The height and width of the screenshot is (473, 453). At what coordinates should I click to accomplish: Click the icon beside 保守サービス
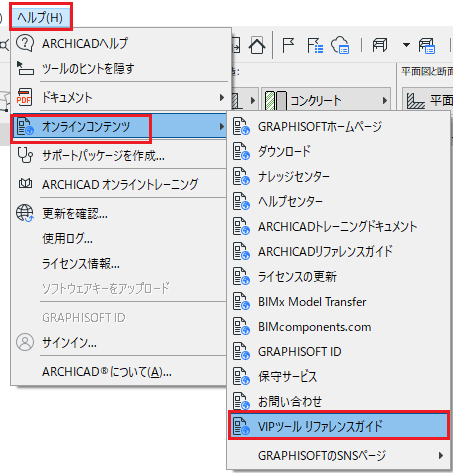(x=241, y=377)
